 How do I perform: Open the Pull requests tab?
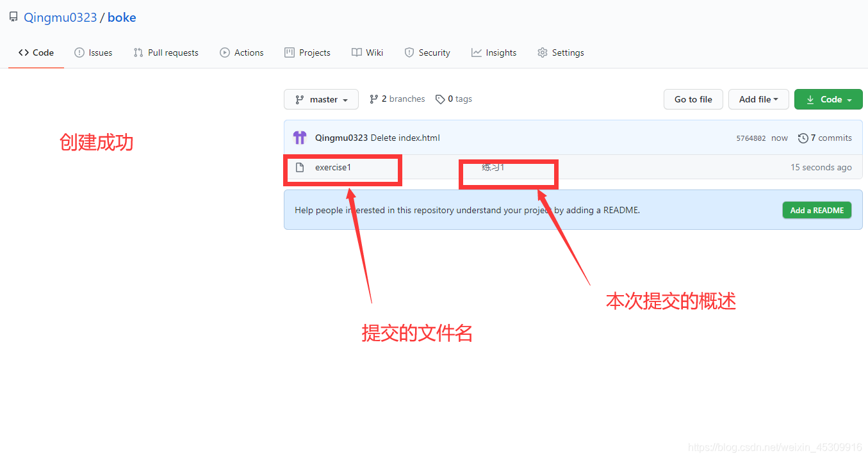click(166, 52)
